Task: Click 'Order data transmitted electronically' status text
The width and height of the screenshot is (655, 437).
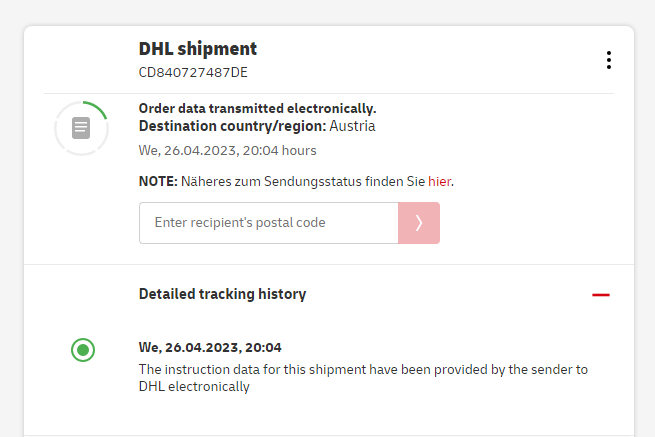Action: point(257,108)
